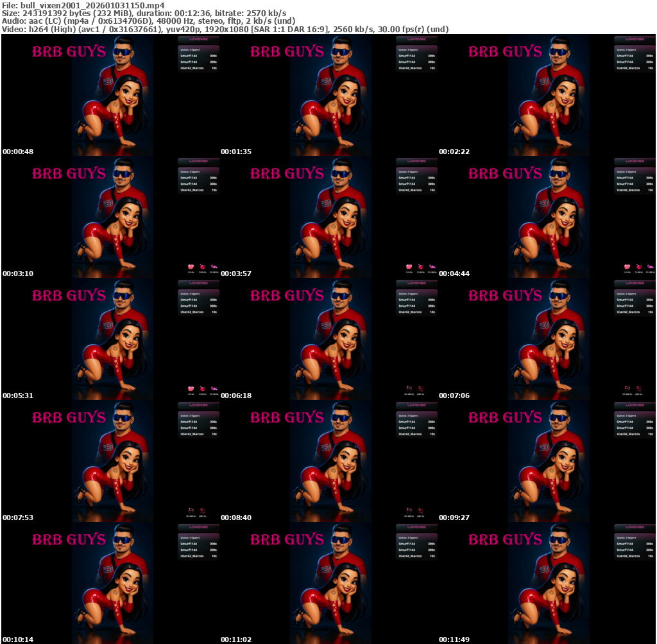Image resolution: width=657 pixels, height=644 pixels.
Task: Click the BRB GUYS text in the 00:00:48 frame
Action: (x=69, y=52)
